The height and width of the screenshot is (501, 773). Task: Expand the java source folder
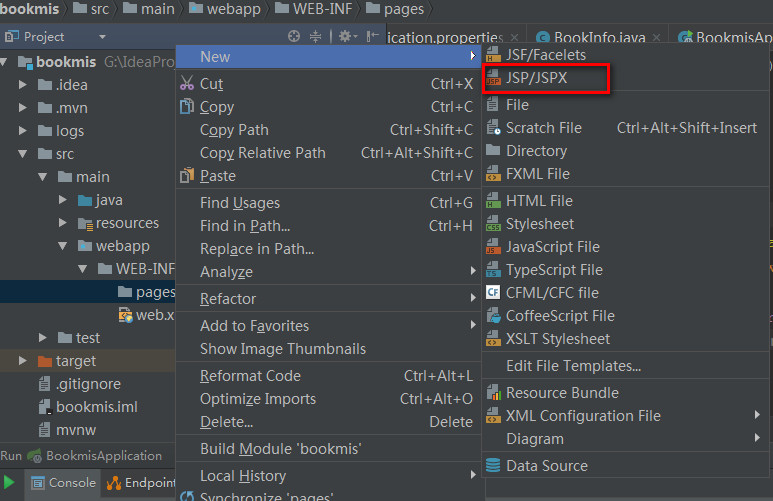[x=62, y=199]
